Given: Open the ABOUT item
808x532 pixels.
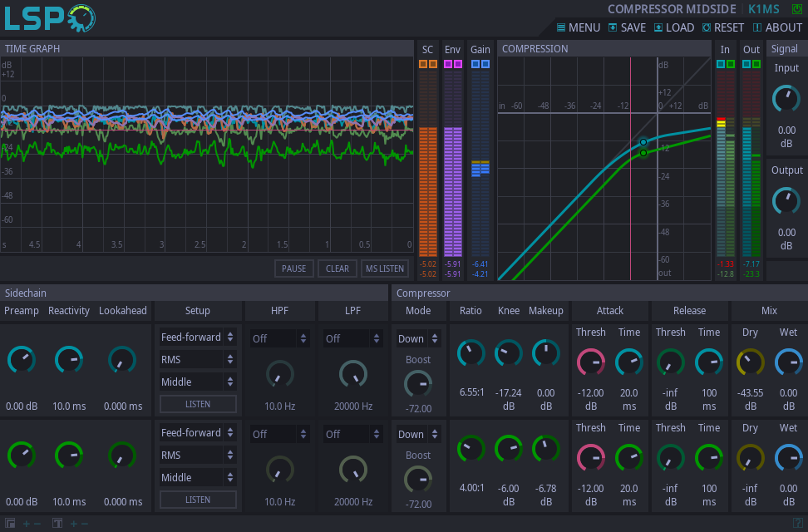Looking at the screenshot, I should pos(777,27).
